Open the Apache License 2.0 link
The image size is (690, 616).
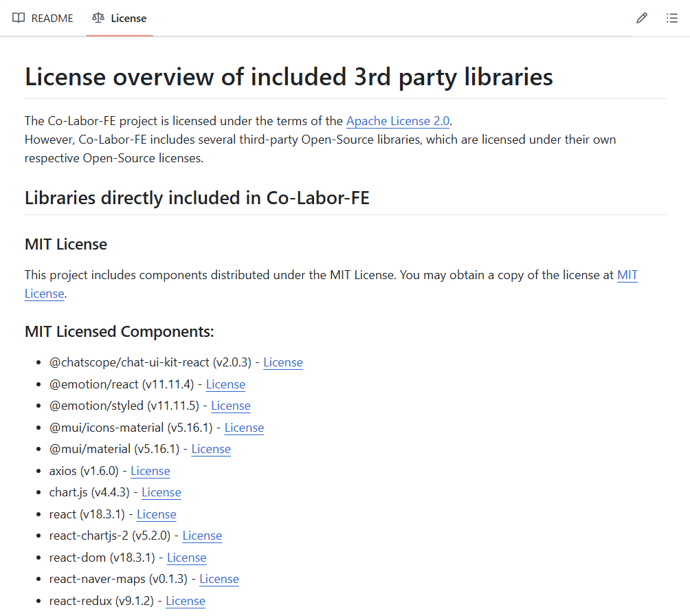398,121
